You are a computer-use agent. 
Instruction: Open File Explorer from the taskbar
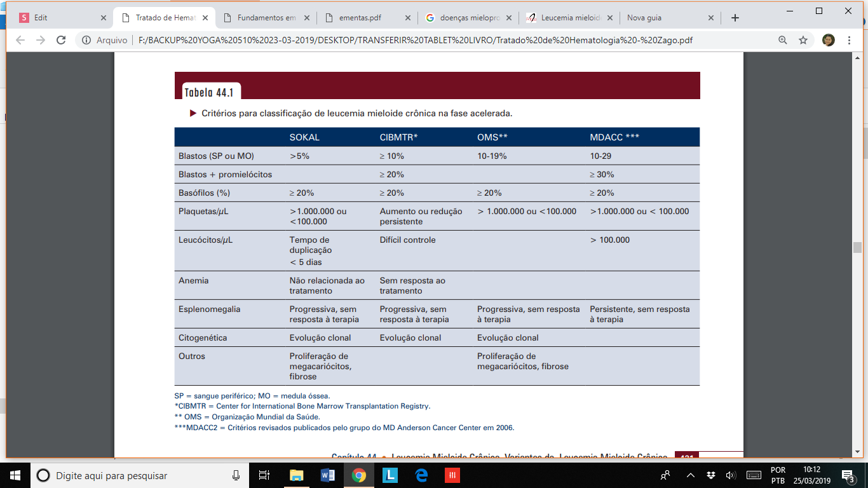pos(297,475)
